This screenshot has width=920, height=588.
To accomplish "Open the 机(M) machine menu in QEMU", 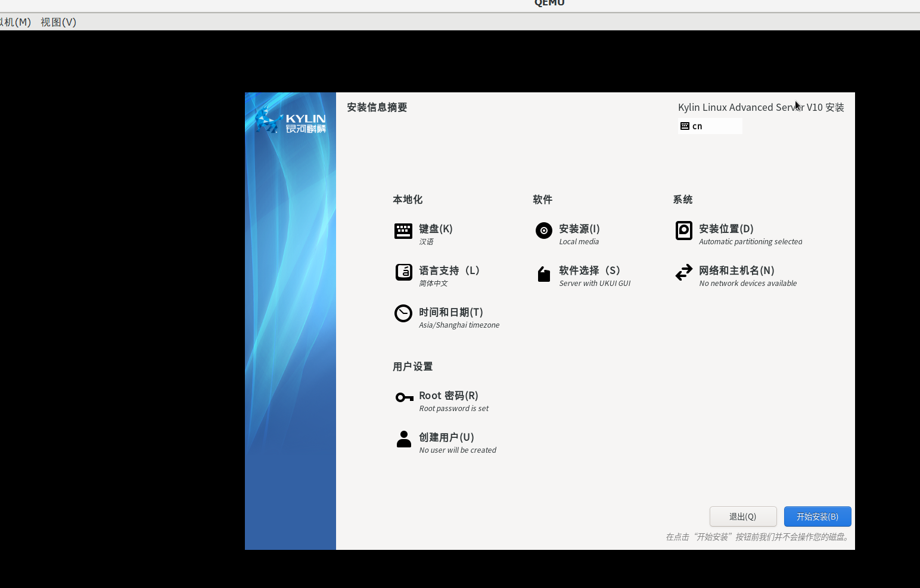I will pyautogui.click(x=15, y=22).
